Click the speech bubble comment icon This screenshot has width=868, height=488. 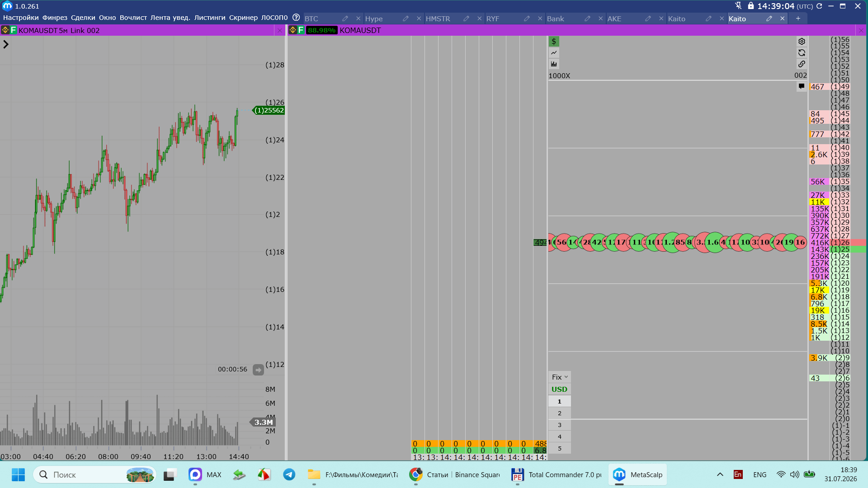pos(802,86)
